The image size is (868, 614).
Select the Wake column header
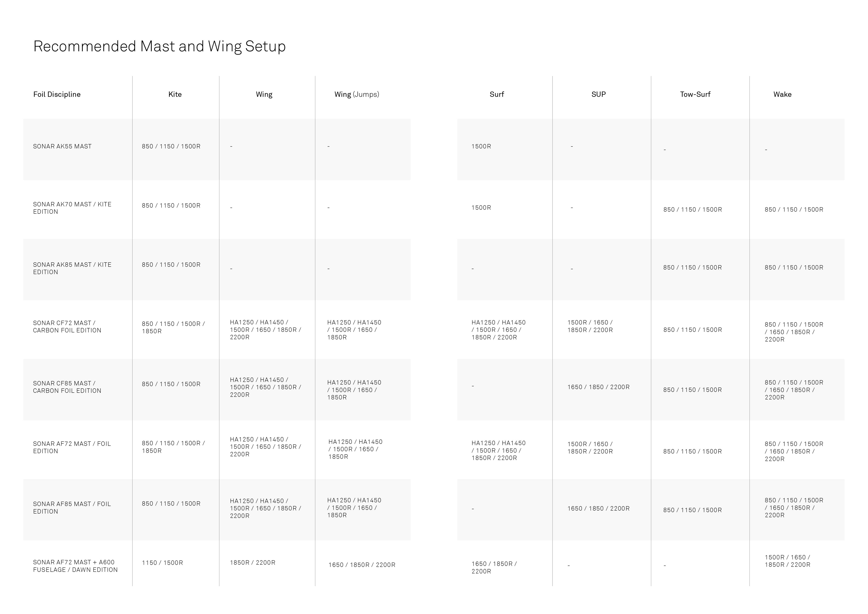pyautogui.click(x=782, y=94)
